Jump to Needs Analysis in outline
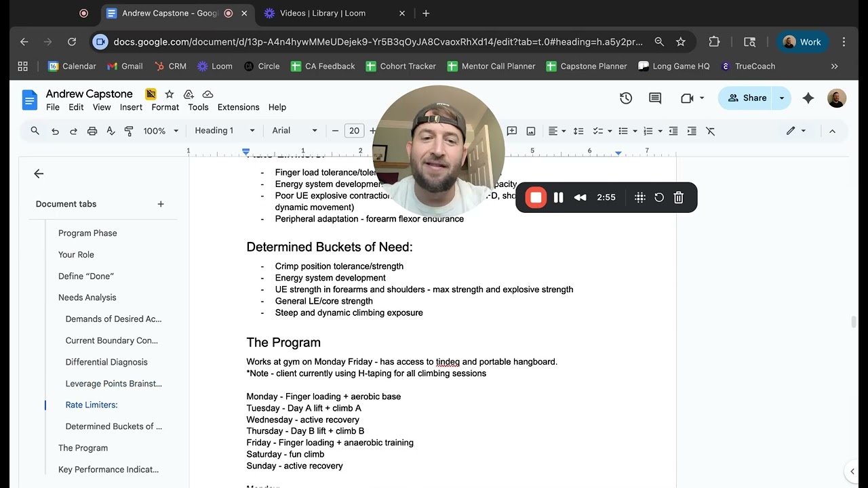Screen dimensions: 868x488 87,298
